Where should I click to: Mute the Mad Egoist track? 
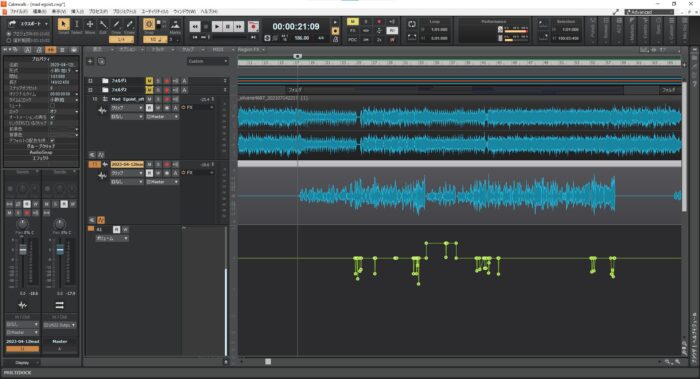[150, 99]
